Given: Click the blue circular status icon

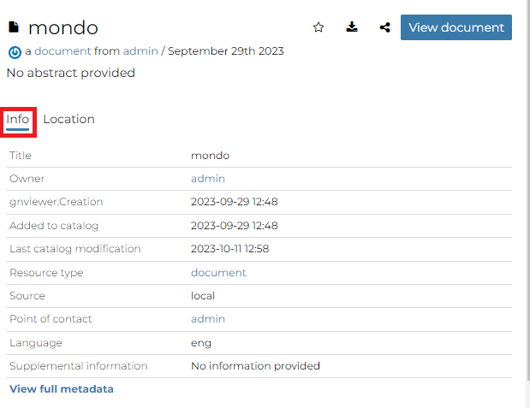Looking at the screenshot, I should click(x=15, y=52).
